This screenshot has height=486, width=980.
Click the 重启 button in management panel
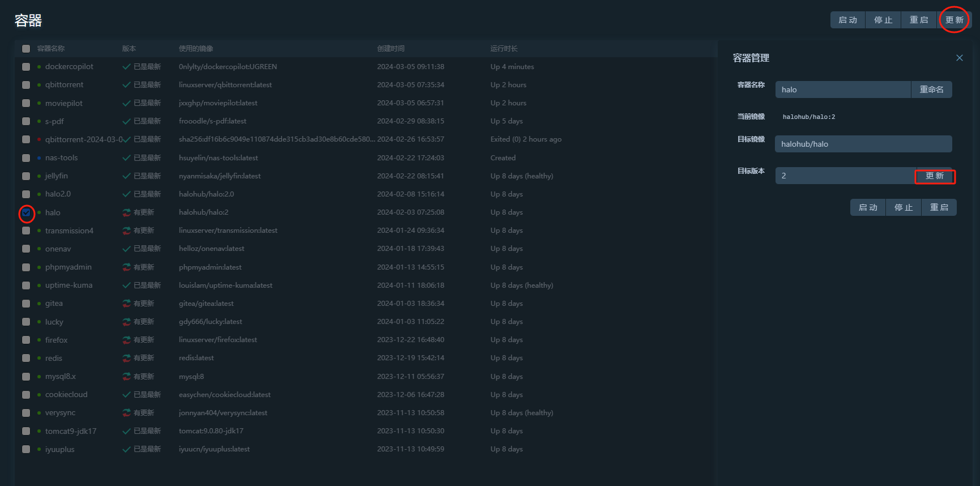coord(939,207)
